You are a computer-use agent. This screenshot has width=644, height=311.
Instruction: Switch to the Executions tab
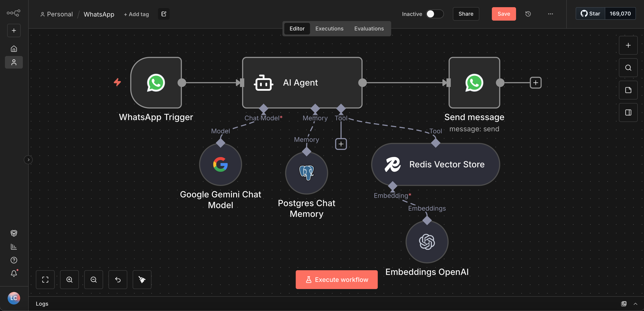(329, 28)
